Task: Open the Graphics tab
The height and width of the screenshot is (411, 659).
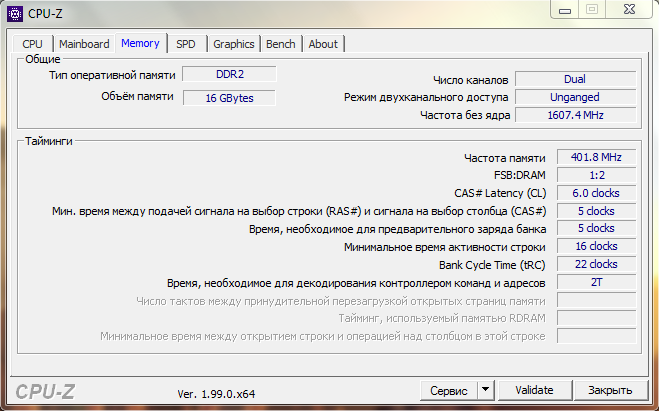Action: coord(234,44)
